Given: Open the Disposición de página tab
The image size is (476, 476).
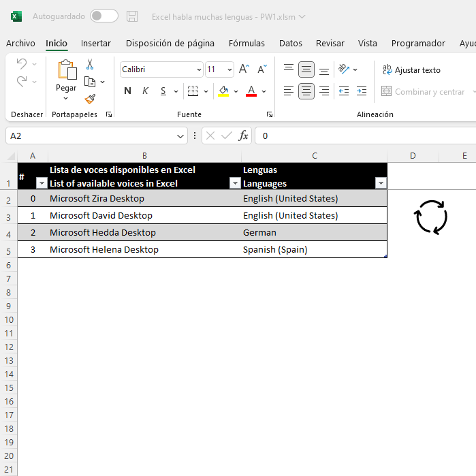Looking at the screenshot, I should (170, 44).
